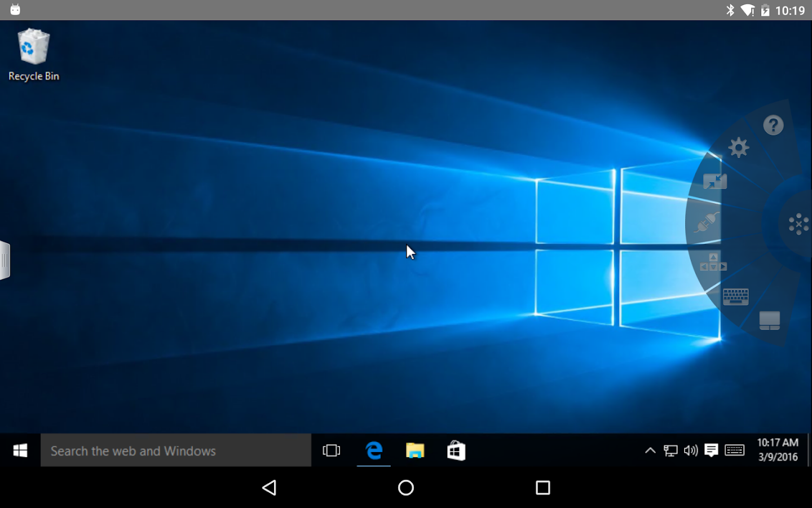Tap the Wi-Fi icon in Android status bar
The height and width of the screenshot is (508, 812).
pyautogui.click(x=747, y=10)
